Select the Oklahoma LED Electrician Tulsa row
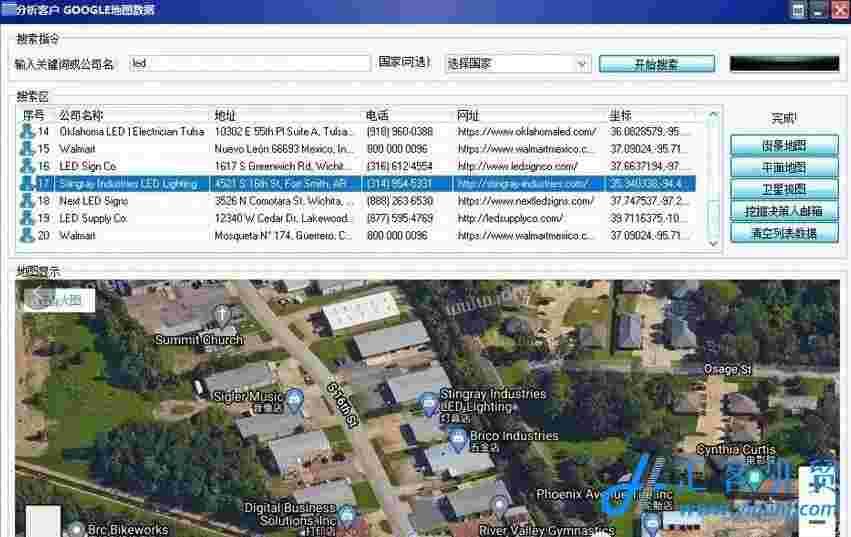The image size is (851, 537). coord(357,131)
